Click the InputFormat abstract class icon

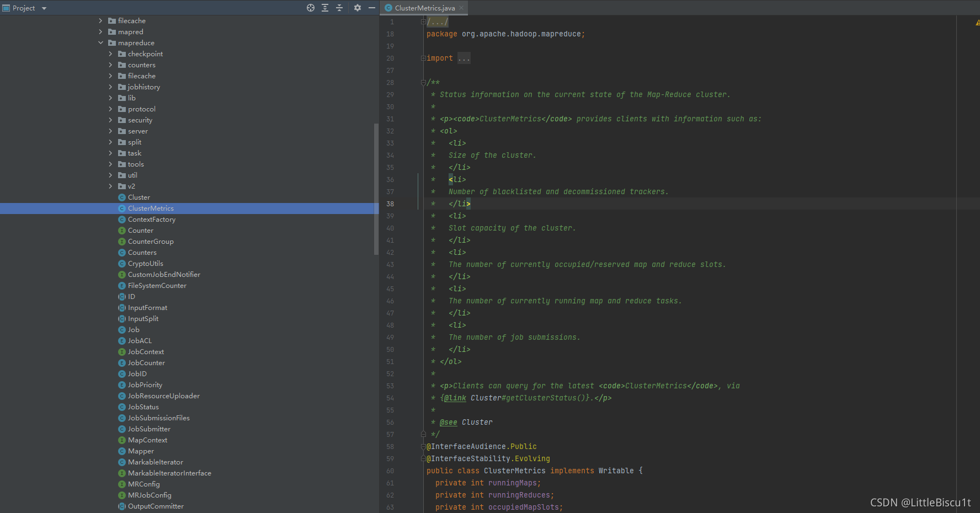pyautogui.click(x=122, y=307)
